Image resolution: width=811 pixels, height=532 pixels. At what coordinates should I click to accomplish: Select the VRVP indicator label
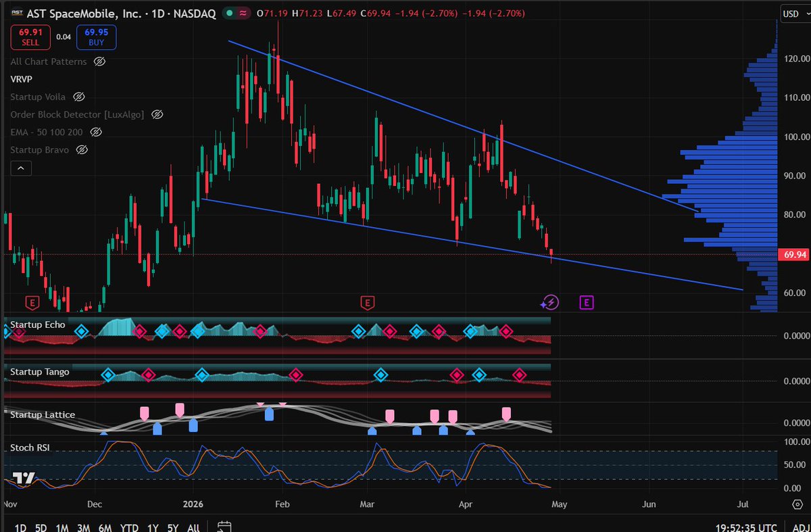pos(22,79)
